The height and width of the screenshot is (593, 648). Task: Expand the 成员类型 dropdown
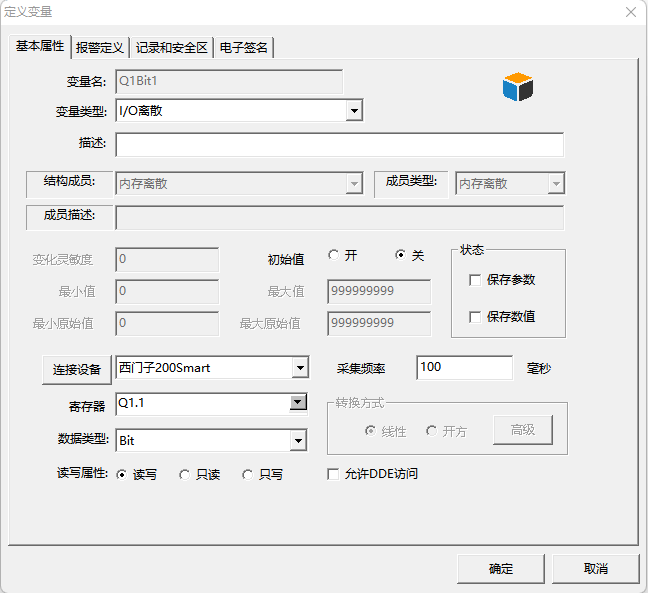click(x=556, y=183)
